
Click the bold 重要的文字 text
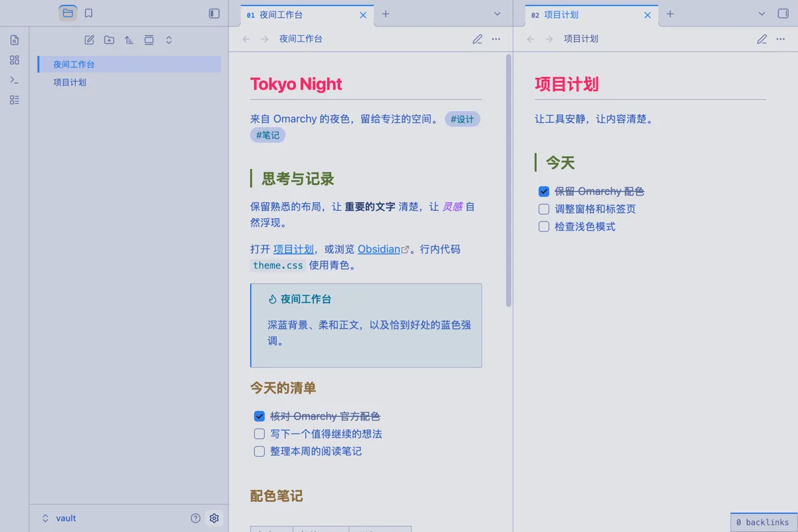tap(370, 207)
